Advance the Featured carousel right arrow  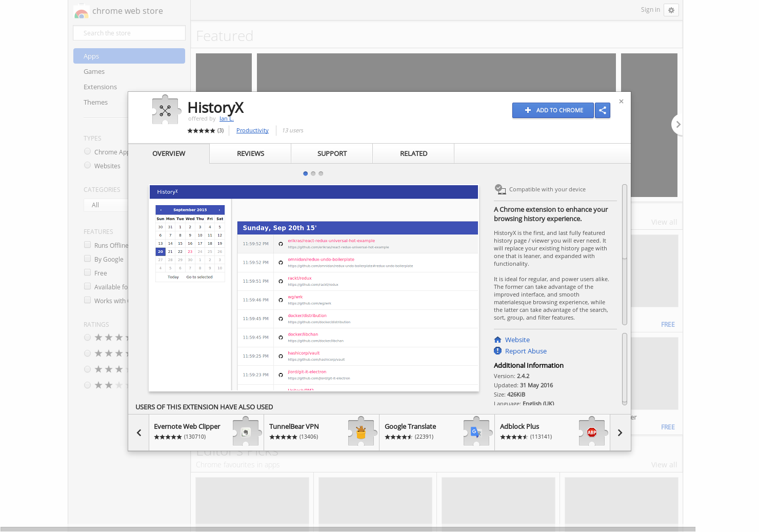tap(678, 125)
